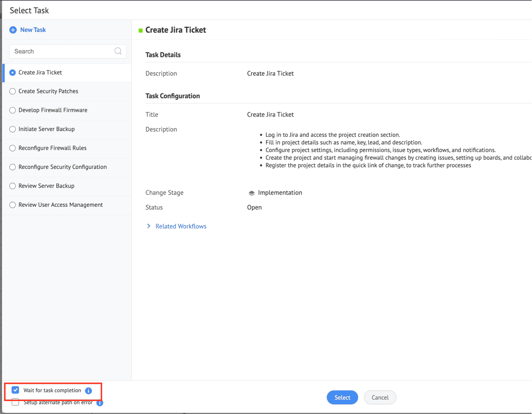Select the Create Security Patches radio button

pos(12,91)
